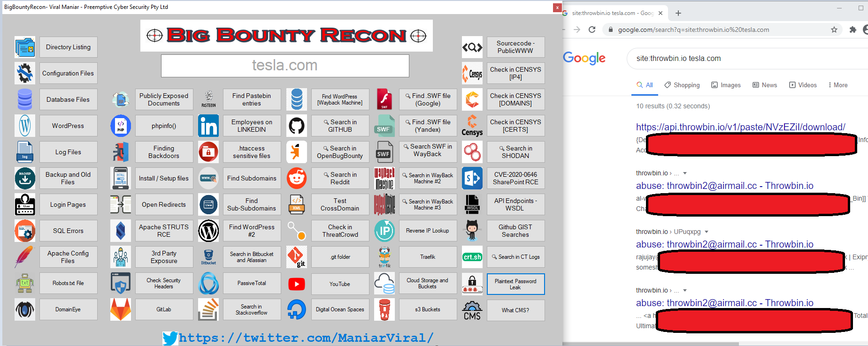Click the crt.sh green icon
This screenshot has width=868, height=346.
(472, 257)
